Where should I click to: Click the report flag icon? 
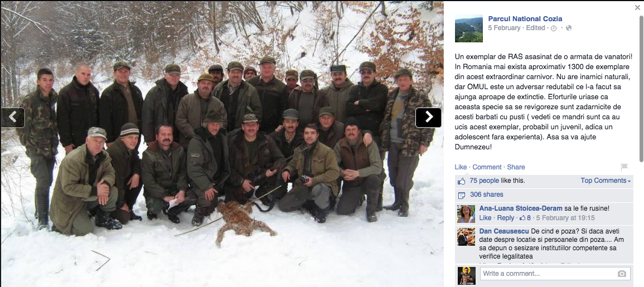(x=624, y=167)
